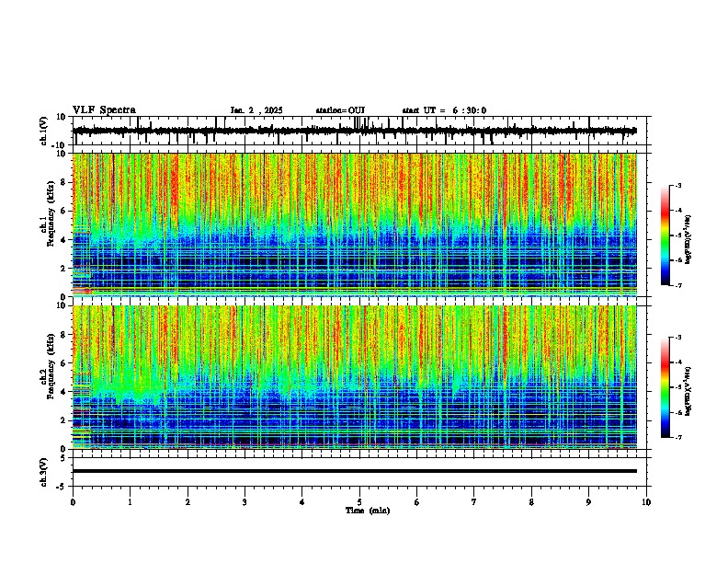The height and width of the screenshot is (563, 728).
Task: Click the "6" kHz tick on ch.2 axis
Action: 63,363
